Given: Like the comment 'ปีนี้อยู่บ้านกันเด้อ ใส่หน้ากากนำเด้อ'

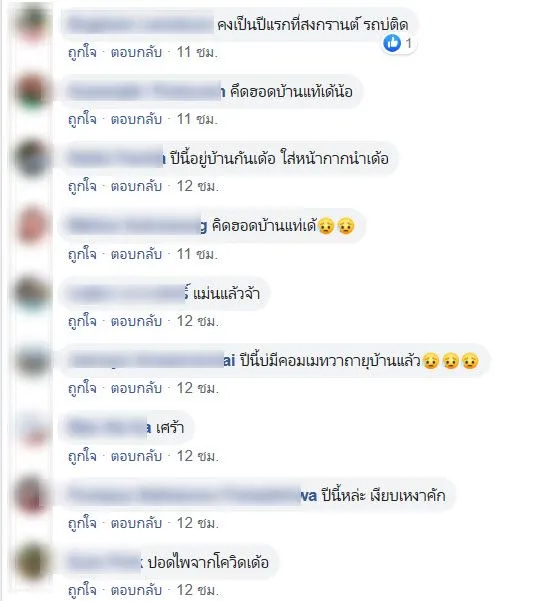Looking at the screenshot, I should 82,186.
